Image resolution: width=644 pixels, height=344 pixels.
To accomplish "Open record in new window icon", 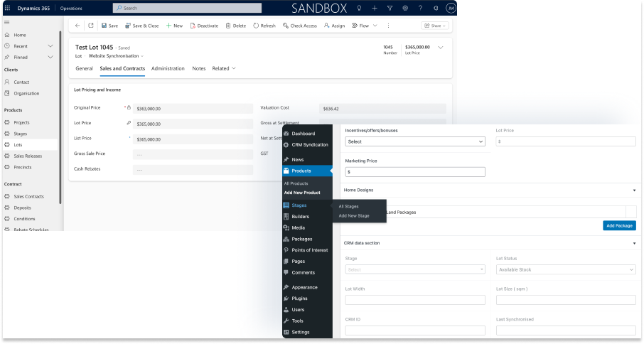I will point(91,26).
